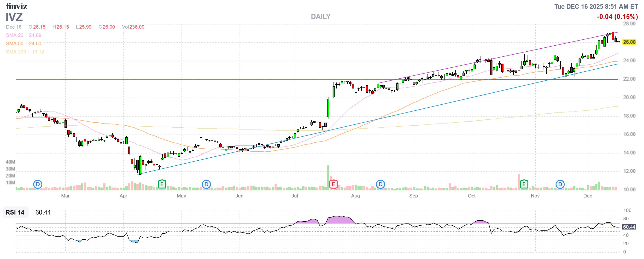Image resolution: width=644 pixels, height=259 pixels.
Task: Select the dividend marker near August
Action: pyautogui.click(x=381, y=184)
